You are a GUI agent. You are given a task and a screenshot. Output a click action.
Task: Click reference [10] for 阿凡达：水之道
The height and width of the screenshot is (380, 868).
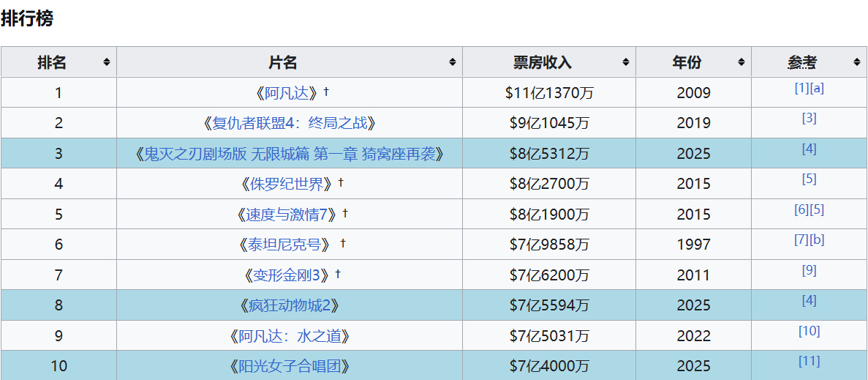click(809, 331)
